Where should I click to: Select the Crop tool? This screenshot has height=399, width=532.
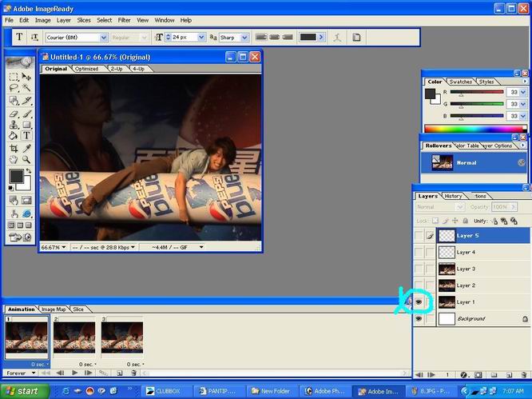tap(14, 149)
